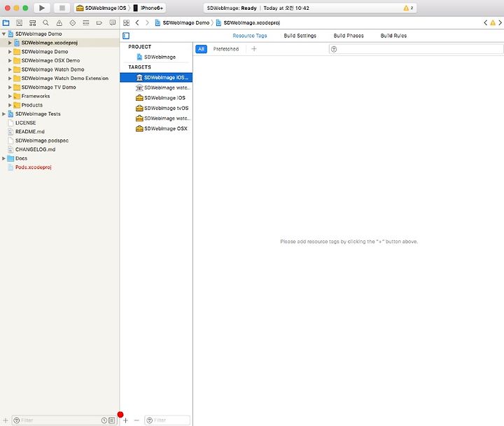Select the SDWebImage tvOS target

pyautogui.click(x=162, y=108)
